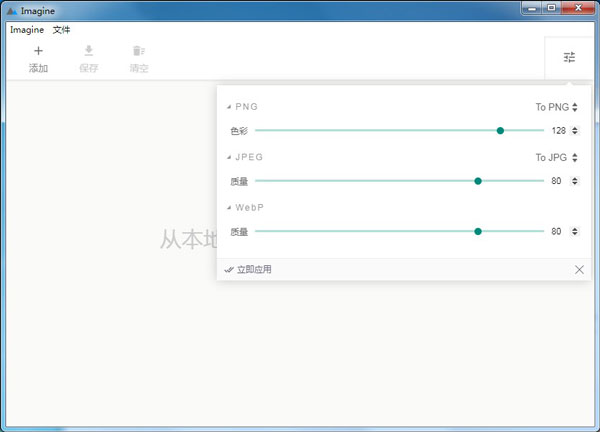Collapse the JPEG section triangle
This screenshot has width=600, height=432.
(229, 157)
